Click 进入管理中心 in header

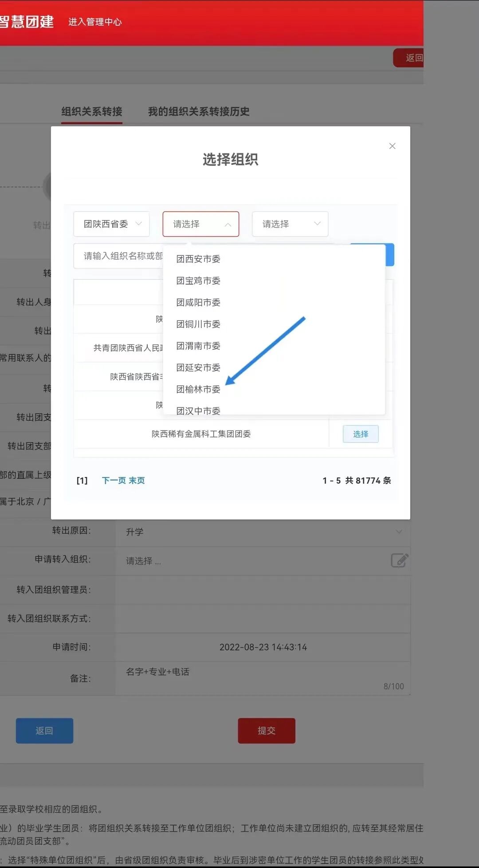pyautogui.click(x=95, y=22)
